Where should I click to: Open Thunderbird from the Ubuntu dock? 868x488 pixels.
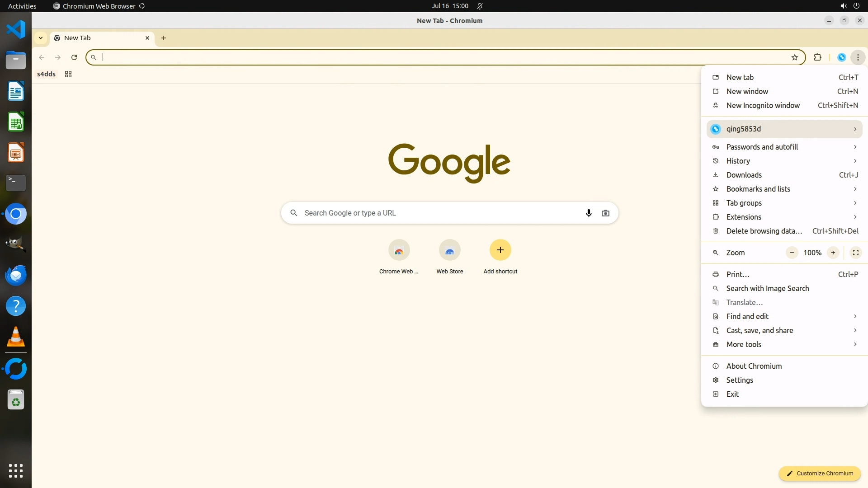pos(16,275)
